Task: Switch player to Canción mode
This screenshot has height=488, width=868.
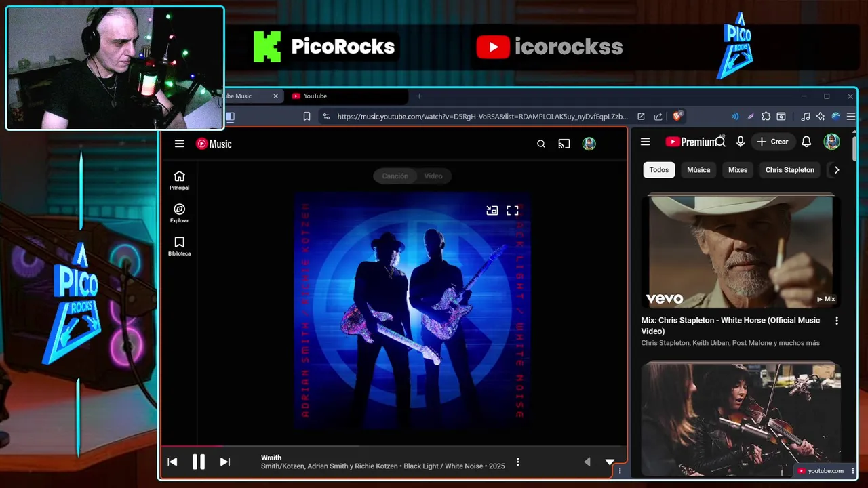Action: pyautogui.click(x=395, y=176)
